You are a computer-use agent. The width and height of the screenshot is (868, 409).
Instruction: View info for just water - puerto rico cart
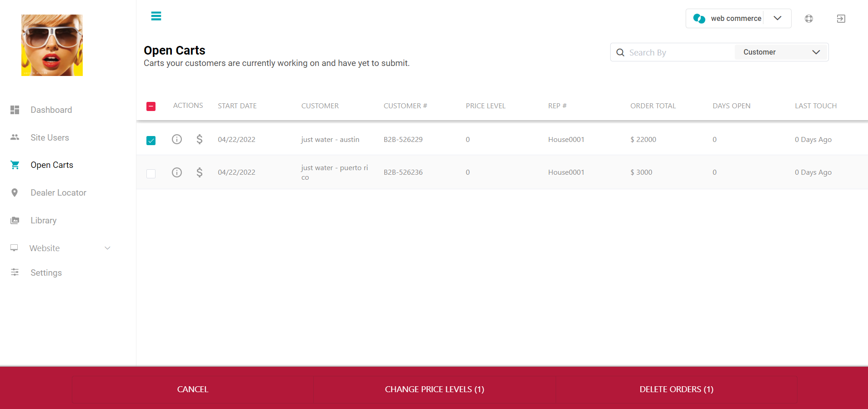[x=177, y=172]
